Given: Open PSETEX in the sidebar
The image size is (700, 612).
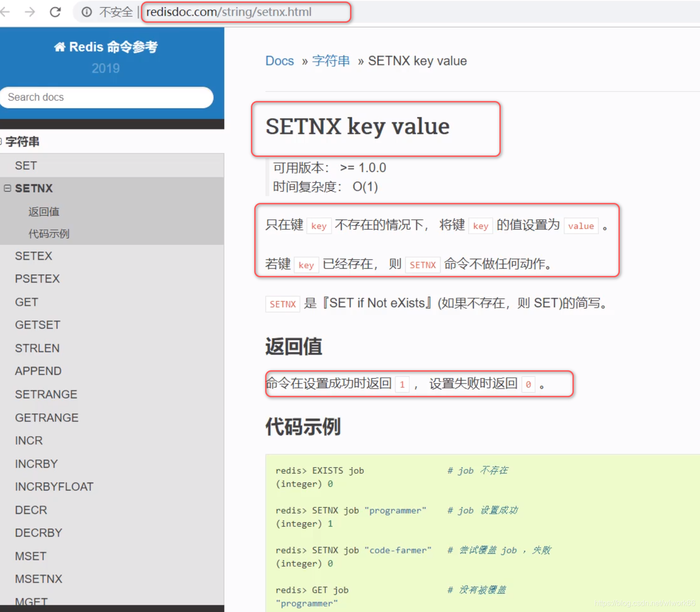Looking at the screenshot, I should click(37, 279).
